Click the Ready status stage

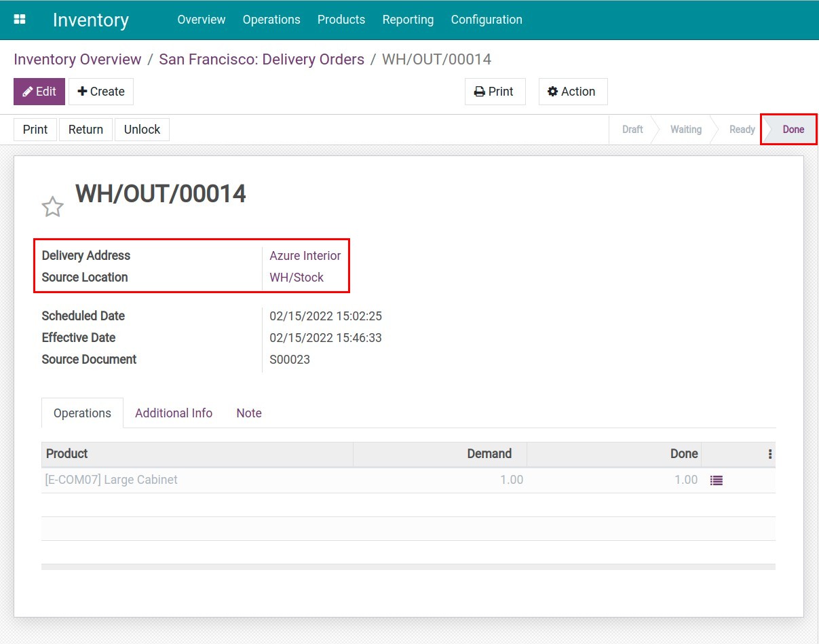tap(742, 130)
